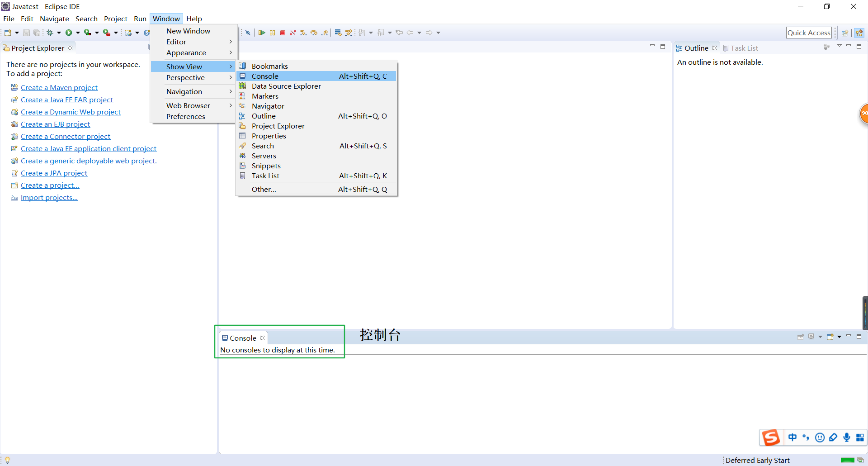This screenshot has width=868, height=466.
Task: Select Servers in Show View submenu
Action: (x=316, y=156)
